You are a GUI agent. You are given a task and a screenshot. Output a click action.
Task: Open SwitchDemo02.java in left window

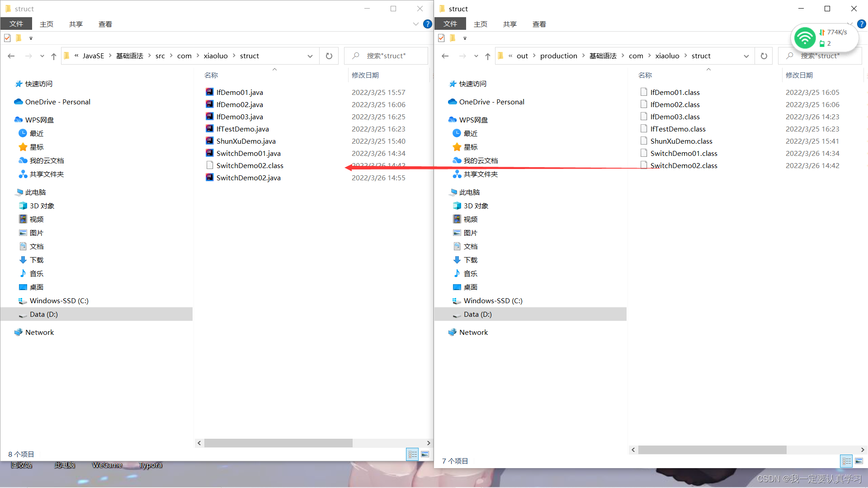coord(248,178)
